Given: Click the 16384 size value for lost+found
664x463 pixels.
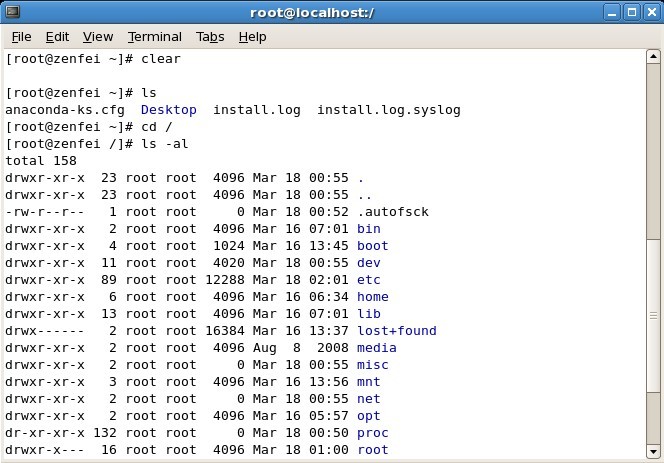Looking at the screenshot, I should 225,330.
